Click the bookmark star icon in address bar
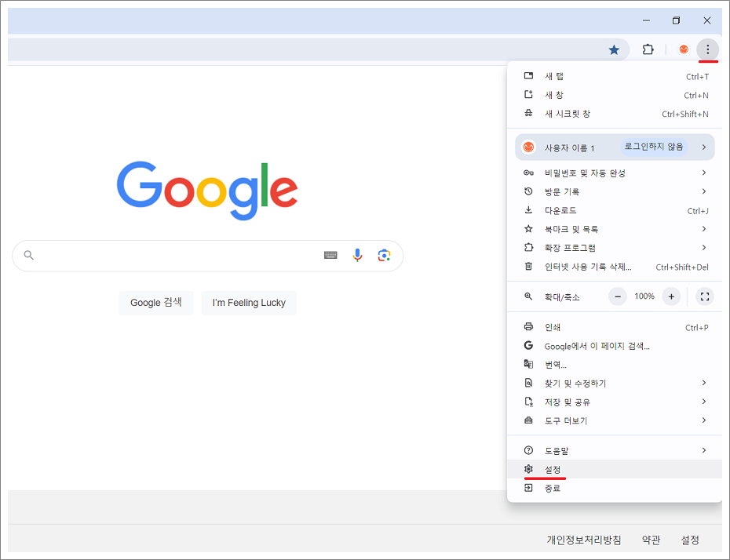This screenshot has width=730, height=560. pyautogui.click(x=614, y=49)
